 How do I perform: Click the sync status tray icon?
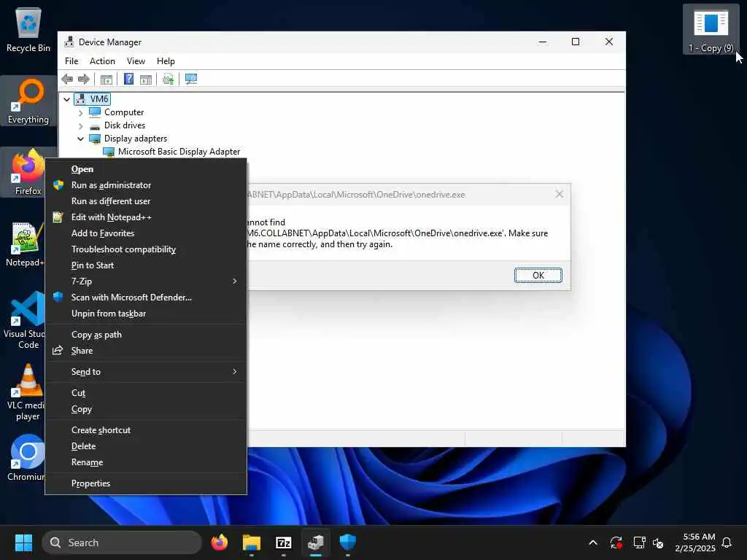(x=616, y=542)
